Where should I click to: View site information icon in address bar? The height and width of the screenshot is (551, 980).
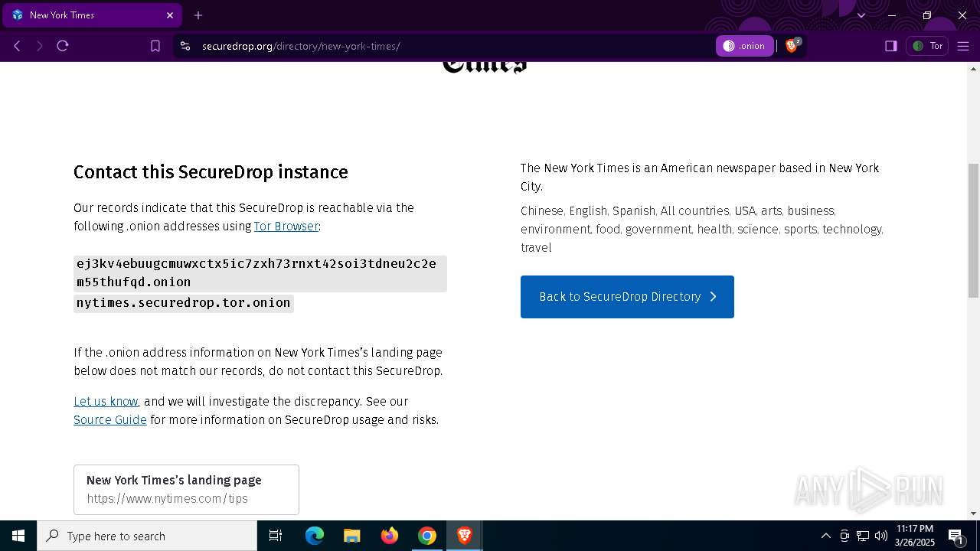click(185, 46)
